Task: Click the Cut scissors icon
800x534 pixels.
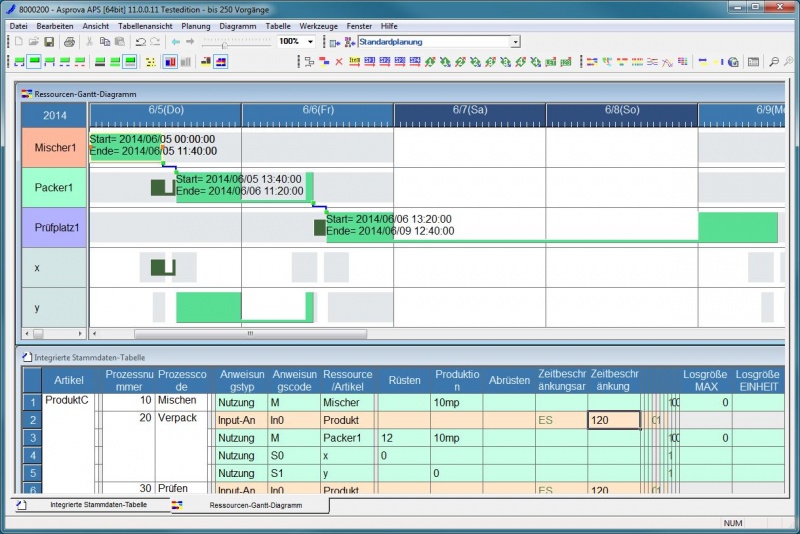Action: pos(89,42)
